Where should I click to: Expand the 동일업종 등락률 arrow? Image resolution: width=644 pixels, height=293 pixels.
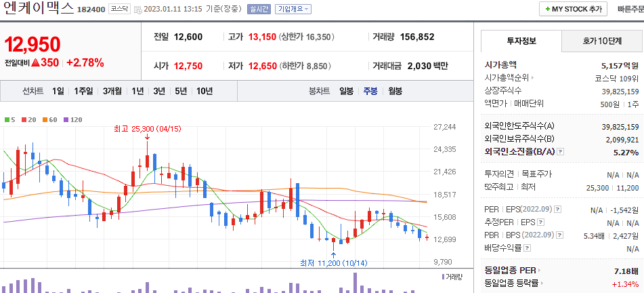542,284
